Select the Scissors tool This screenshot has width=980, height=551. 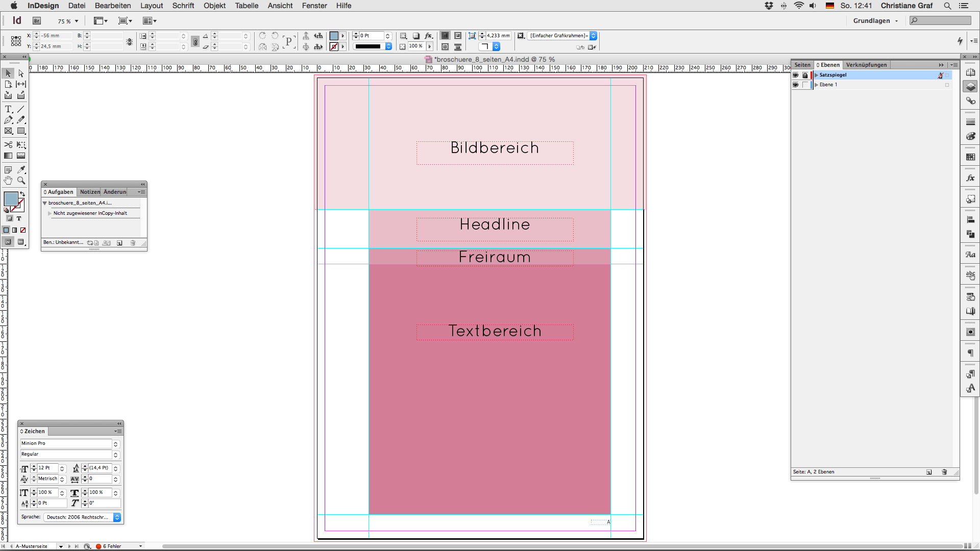(x=8, y=144)
